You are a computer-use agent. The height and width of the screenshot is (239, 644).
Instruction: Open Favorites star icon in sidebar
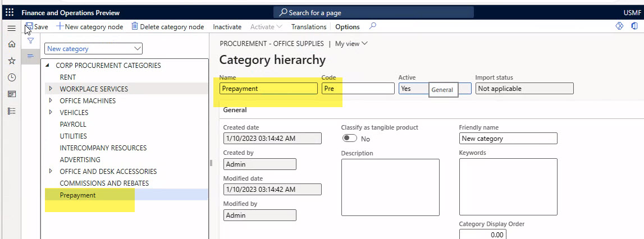[11, 61]
